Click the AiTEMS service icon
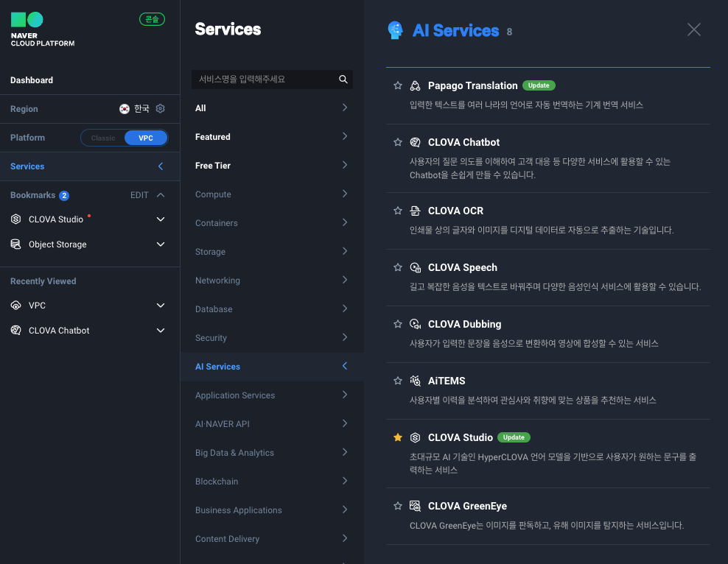728x564 pixels. pos(415,381)
